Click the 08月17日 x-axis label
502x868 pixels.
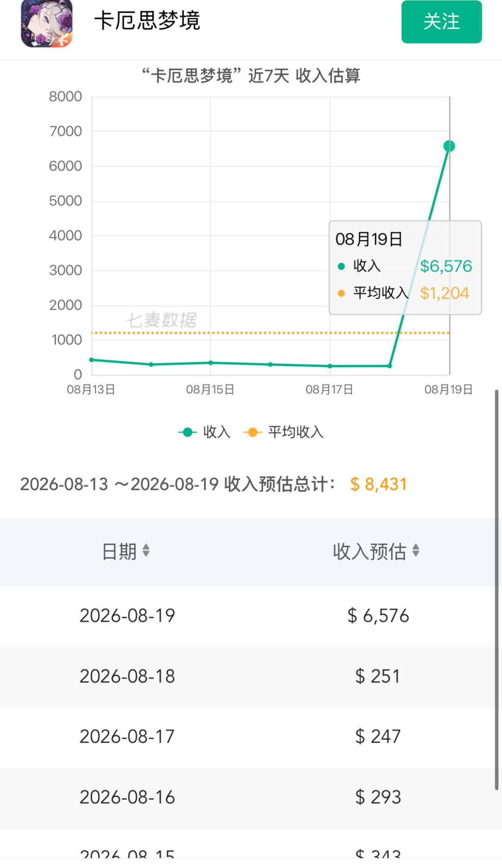[x=330, y=389]
